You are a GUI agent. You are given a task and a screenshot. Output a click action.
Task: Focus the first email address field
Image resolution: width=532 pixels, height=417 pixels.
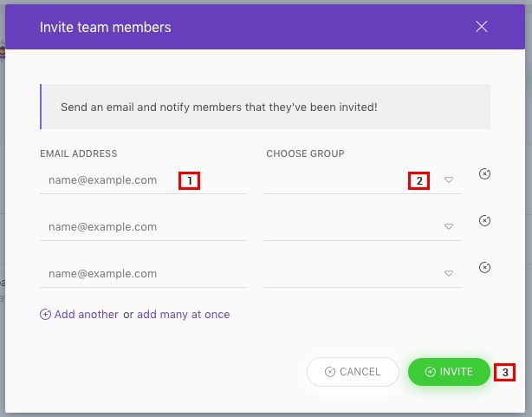(x=143, y=180)
